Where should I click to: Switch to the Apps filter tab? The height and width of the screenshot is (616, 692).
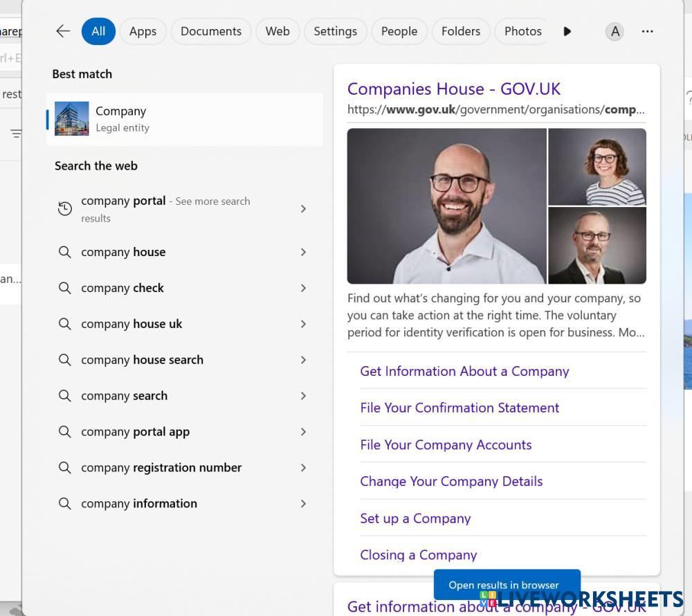(x=143, y=31)
